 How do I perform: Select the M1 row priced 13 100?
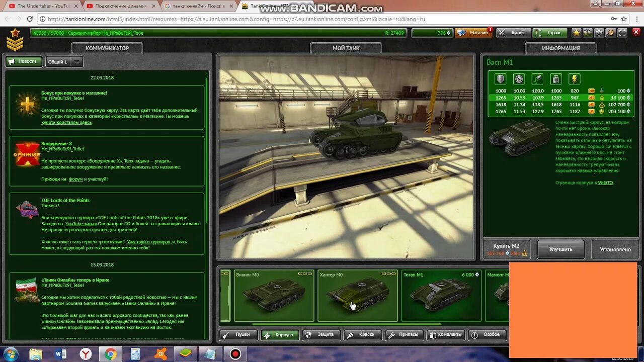pyautogui.click(x=560, y=98)
